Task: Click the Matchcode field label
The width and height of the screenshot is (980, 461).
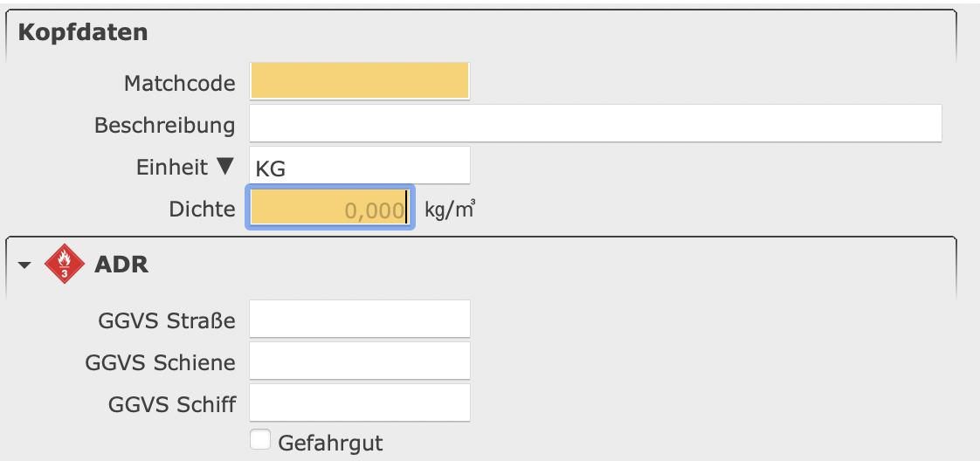Action: pyautogui.click(x=179, y=83)
